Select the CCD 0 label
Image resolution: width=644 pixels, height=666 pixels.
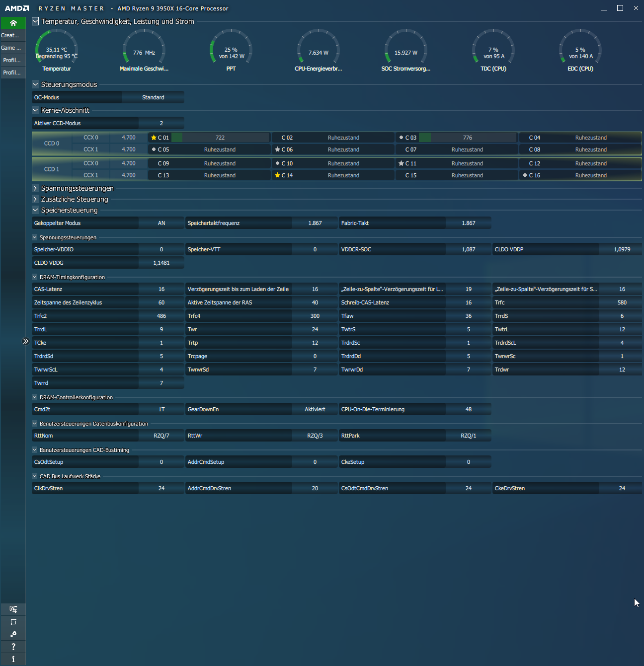coord(52,144)
